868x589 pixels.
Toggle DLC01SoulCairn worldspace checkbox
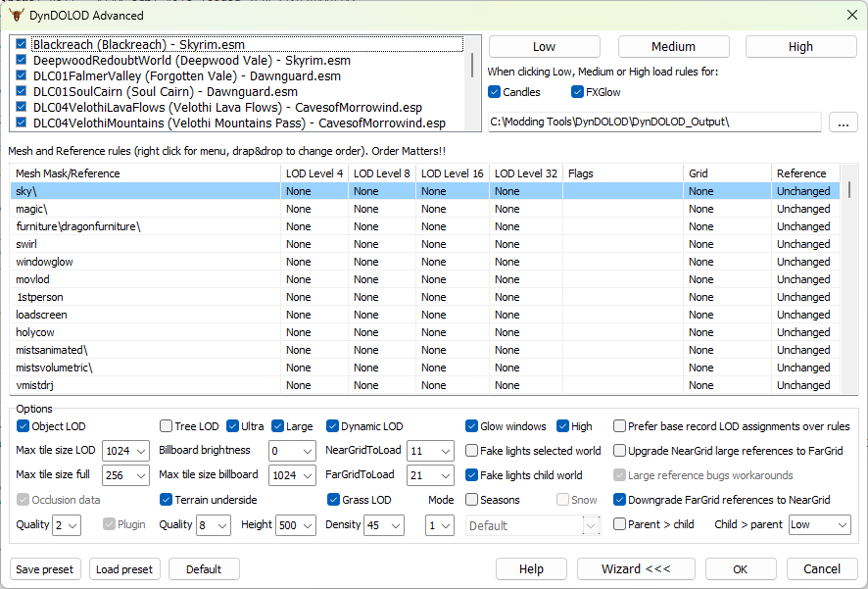[x=22, y=91]
